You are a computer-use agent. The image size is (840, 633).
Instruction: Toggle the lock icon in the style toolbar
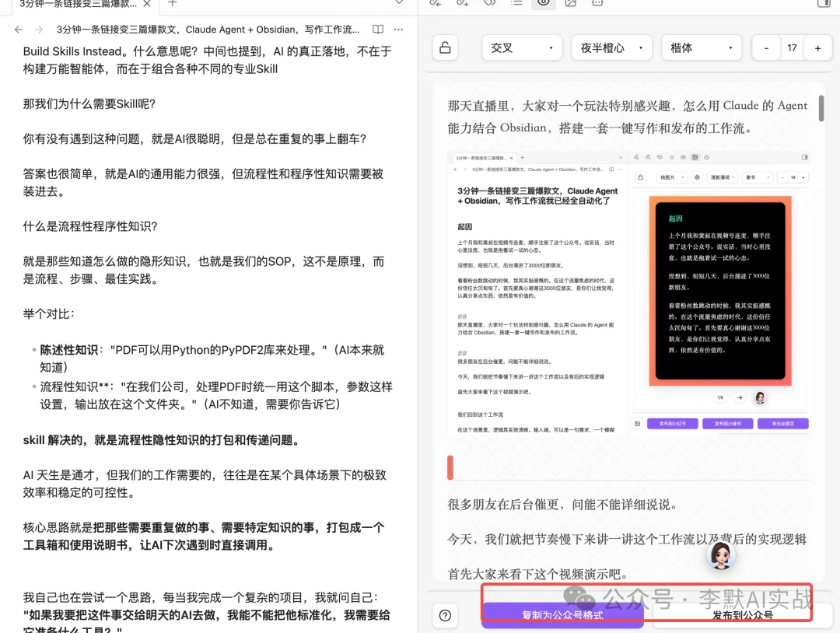(x=444, y=47)
